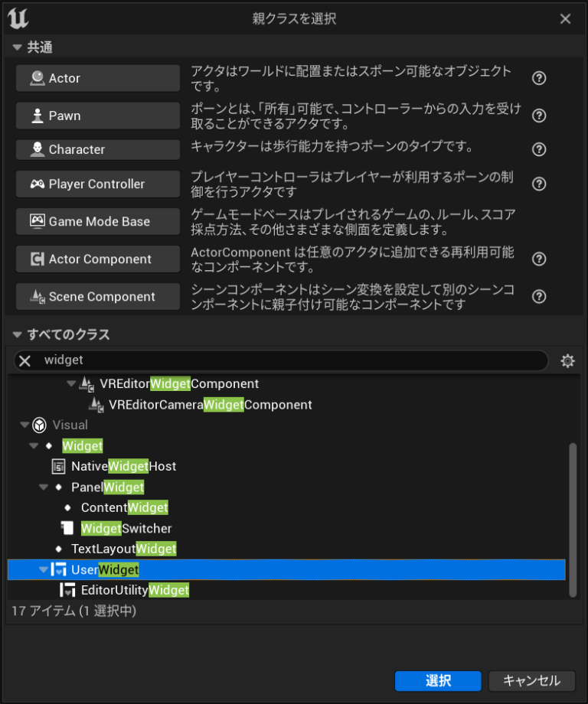Collapse the VREditorWidgetComponent tree node

pos(71,383)
